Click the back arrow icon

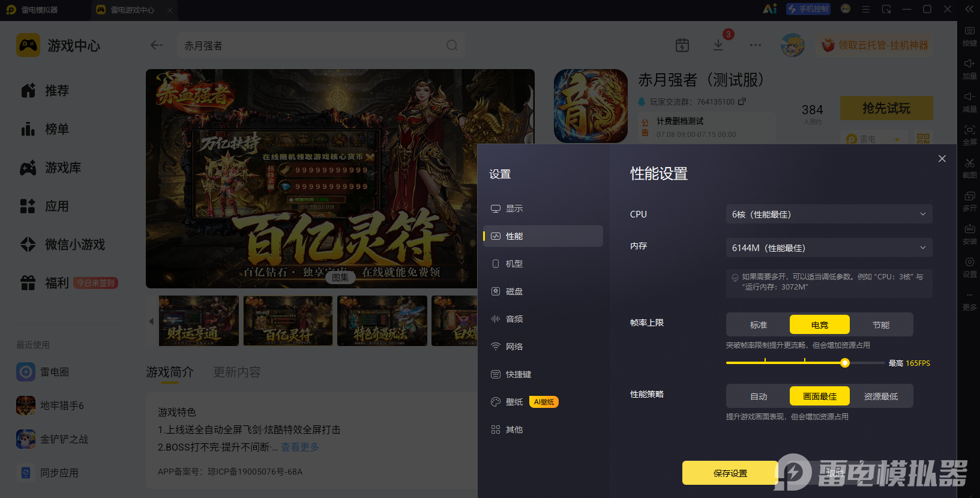click(x=157, y=45)
